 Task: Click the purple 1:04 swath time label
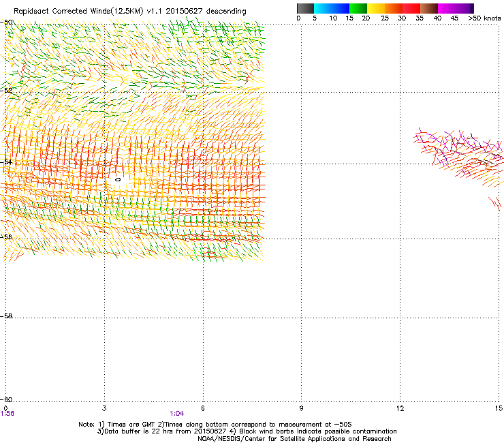pyautogui.click(x=177, y=414)
